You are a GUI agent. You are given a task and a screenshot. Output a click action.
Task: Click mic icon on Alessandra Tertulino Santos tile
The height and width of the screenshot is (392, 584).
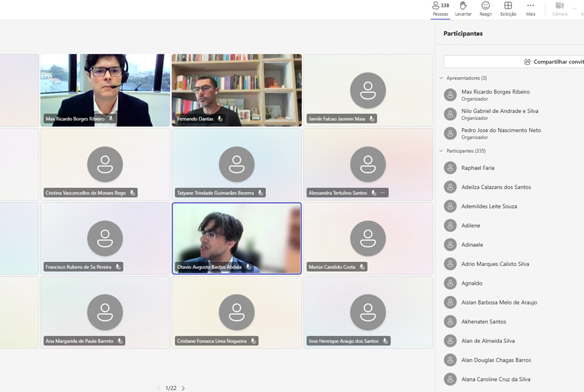pyautogui.click(x=374, y=193)
